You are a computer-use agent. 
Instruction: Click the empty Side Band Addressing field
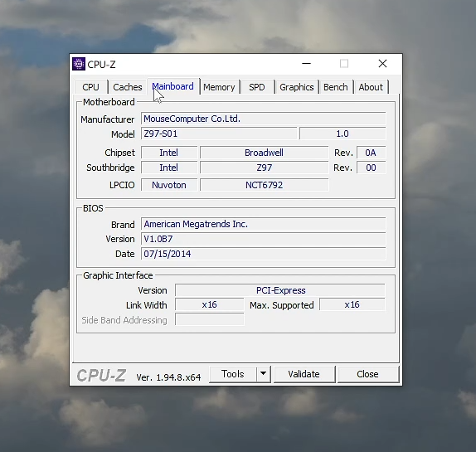210,319
